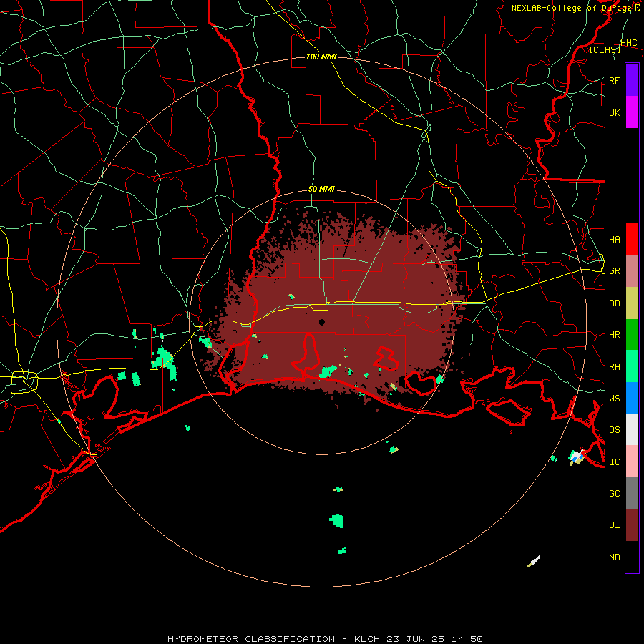The width and height of the screenshot is (644, 644).
Task: Click the black radar site dot
Action: 321,322
